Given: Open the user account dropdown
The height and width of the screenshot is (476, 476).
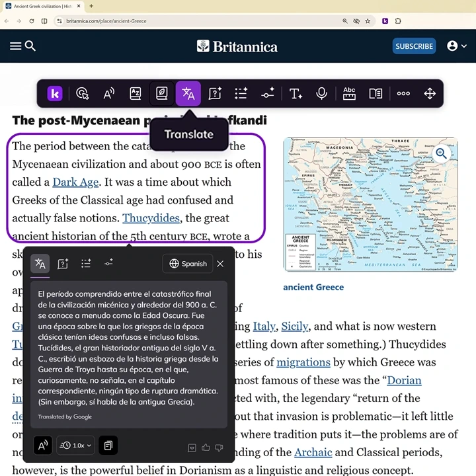Looking at the screenshot, I should point(457,46).
